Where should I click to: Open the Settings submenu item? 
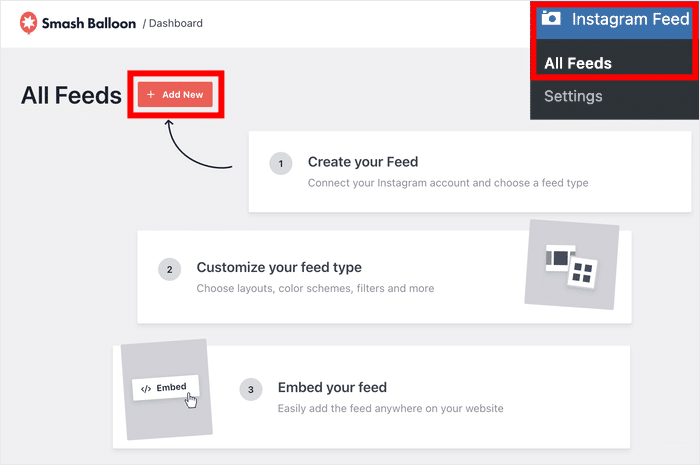[573, 96]
